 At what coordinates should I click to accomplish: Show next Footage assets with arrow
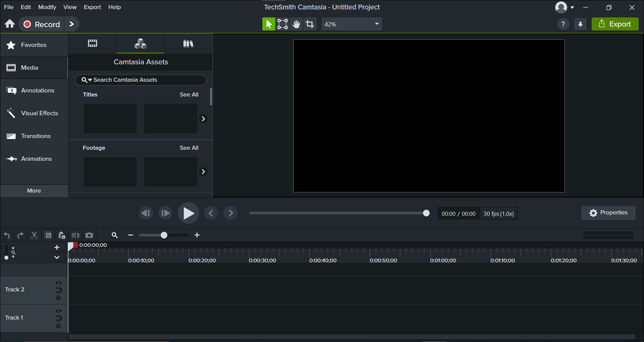tap(203, 172)
